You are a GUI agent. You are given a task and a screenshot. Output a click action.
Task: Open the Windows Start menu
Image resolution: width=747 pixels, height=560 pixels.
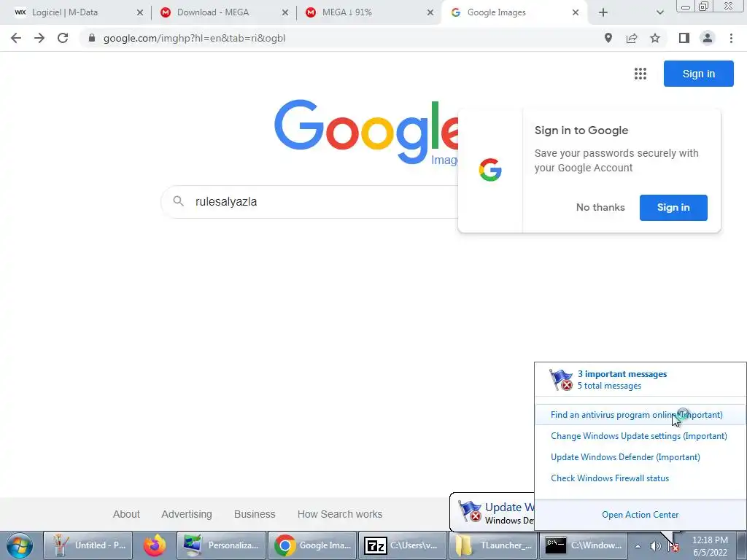19,545
